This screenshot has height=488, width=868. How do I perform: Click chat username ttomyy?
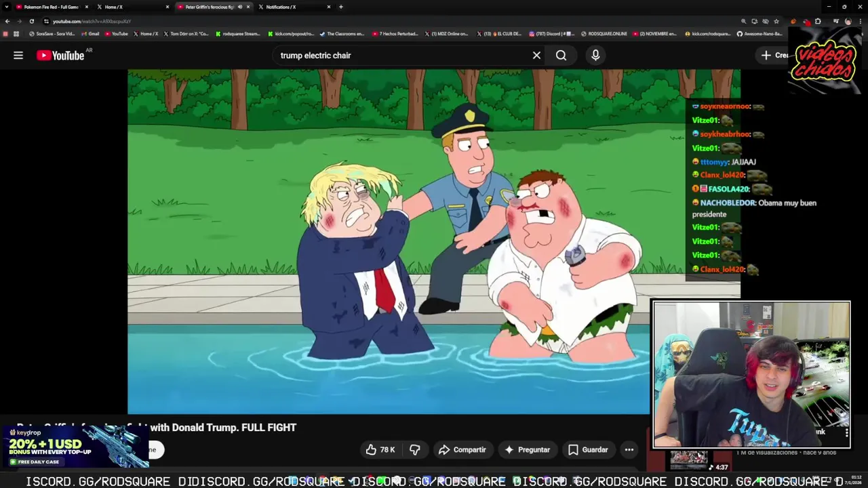714,162
